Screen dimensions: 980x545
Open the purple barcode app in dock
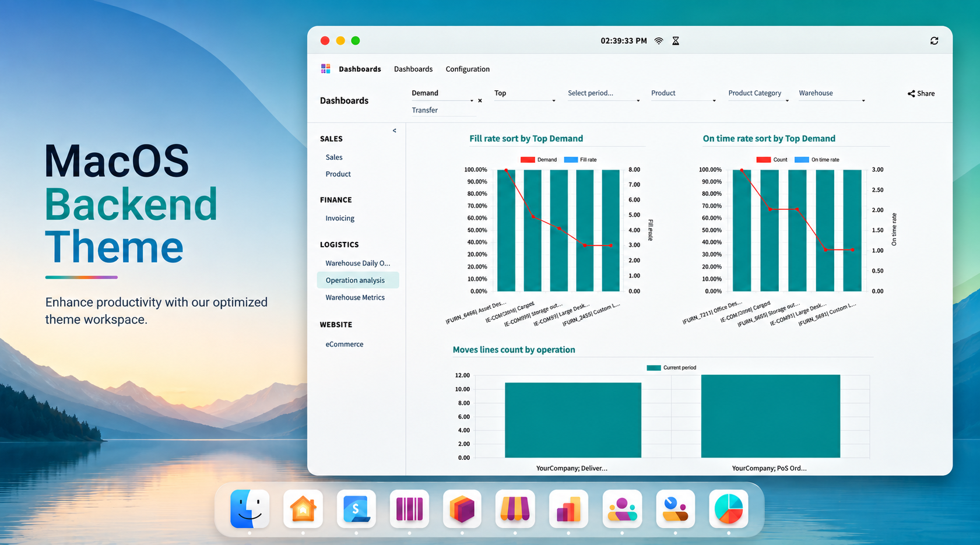point(409,509)
